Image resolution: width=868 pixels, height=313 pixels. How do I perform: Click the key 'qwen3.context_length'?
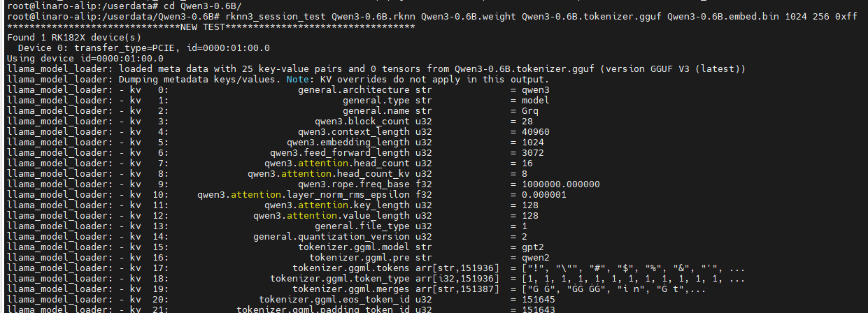click(x=354, y=131)
